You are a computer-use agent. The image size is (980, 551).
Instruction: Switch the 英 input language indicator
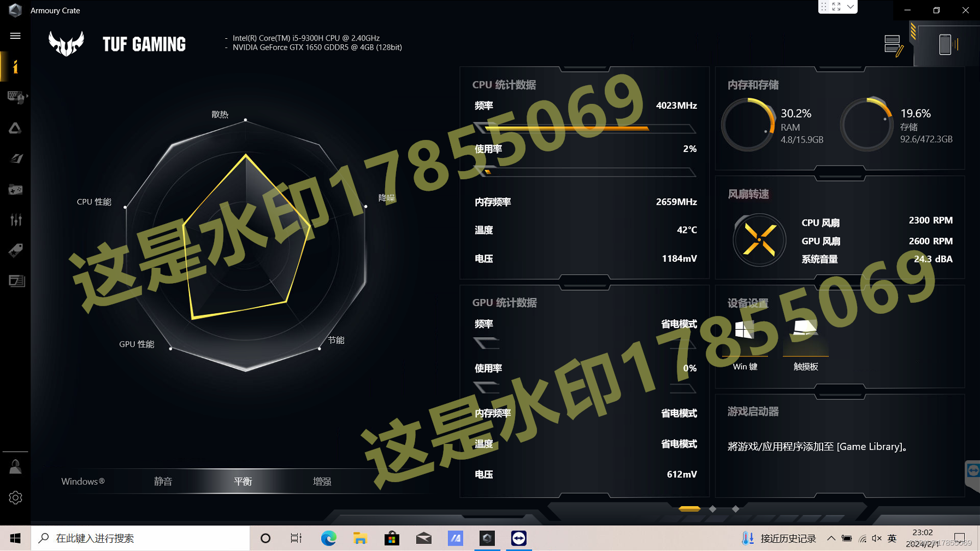pyautogui.click(x=892, y=538)
